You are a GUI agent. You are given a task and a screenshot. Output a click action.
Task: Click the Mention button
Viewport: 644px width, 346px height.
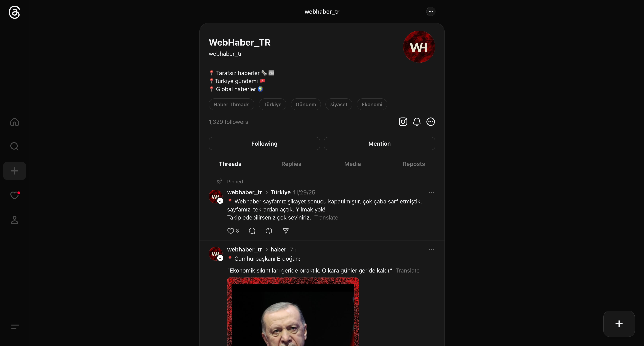click(x=379, y=144)
